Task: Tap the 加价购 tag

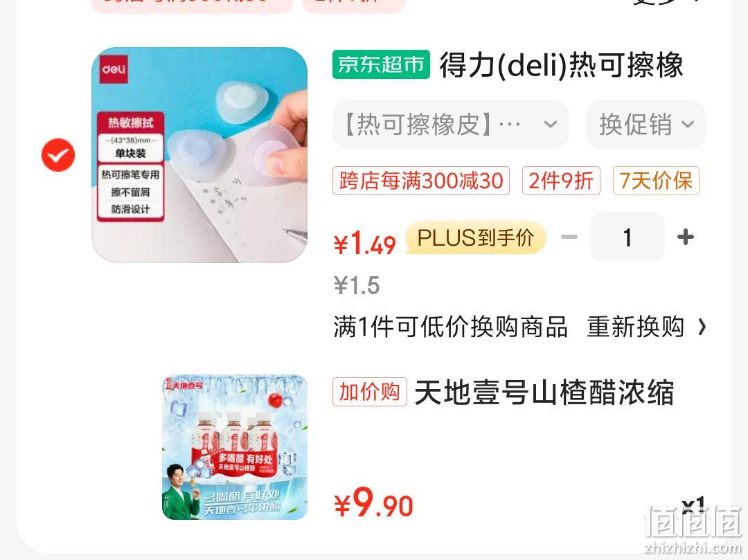Action: (x=370, y=392)
